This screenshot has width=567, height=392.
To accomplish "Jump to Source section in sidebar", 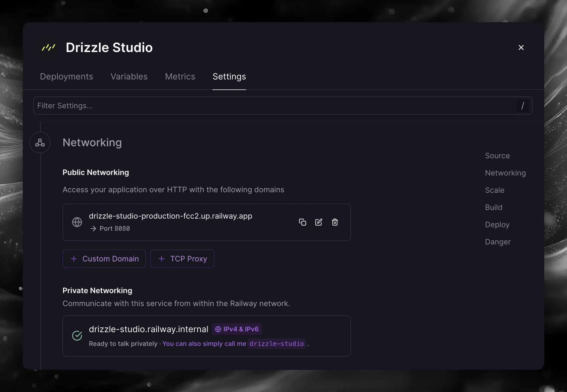I will (497, 156).
